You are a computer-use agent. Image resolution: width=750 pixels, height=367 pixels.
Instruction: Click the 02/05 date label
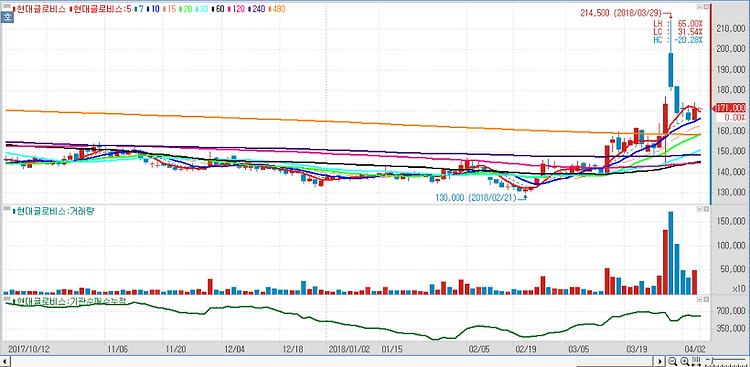pyautogui.click(x=480, y=349)
